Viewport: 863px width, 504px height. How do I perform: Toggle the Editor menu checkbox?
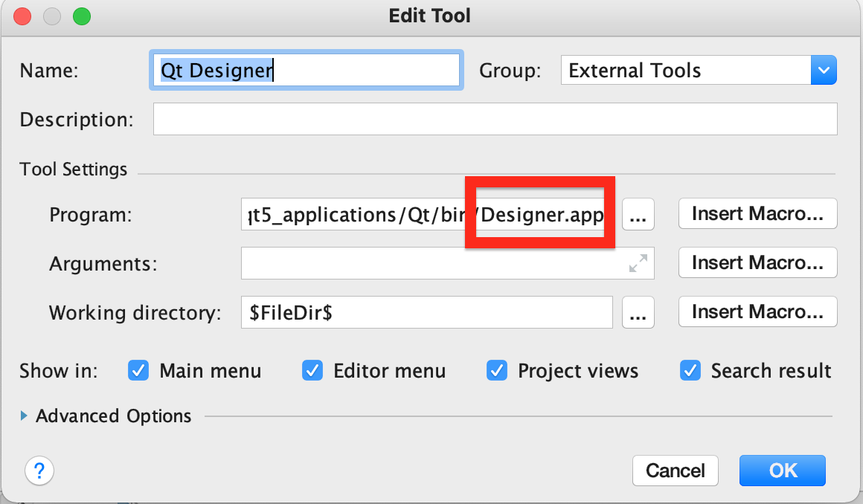pyautogui.click(x=312, y=371)
